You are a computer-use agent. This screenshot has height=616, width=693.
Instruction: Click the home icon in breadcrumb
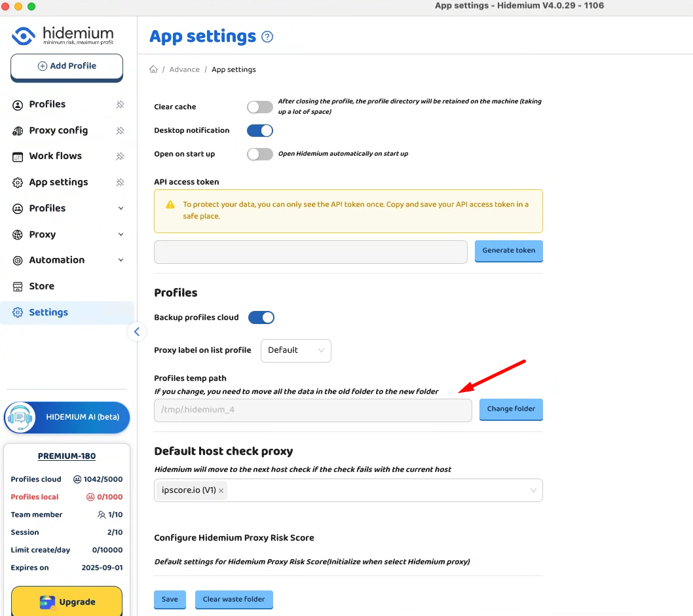(153, 69)
